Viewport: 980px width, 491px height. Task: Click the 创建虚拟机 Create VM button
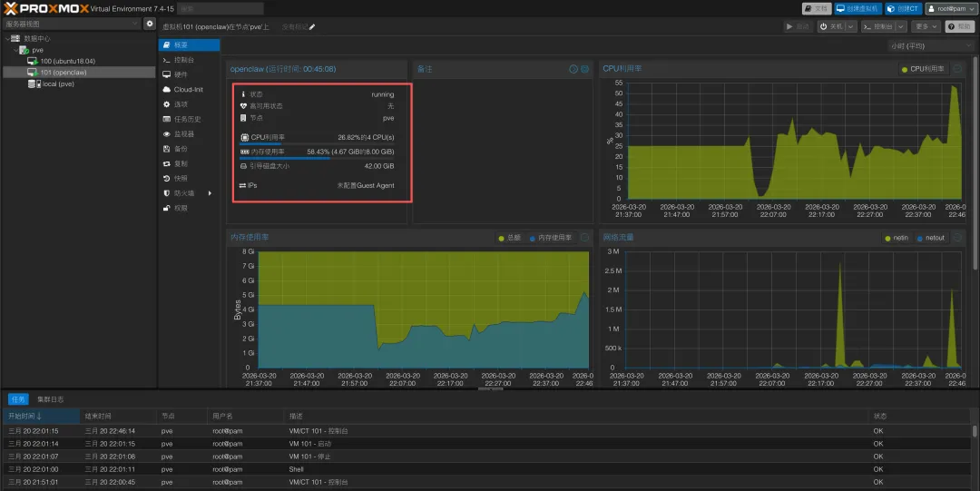click(x=857, y=9)
